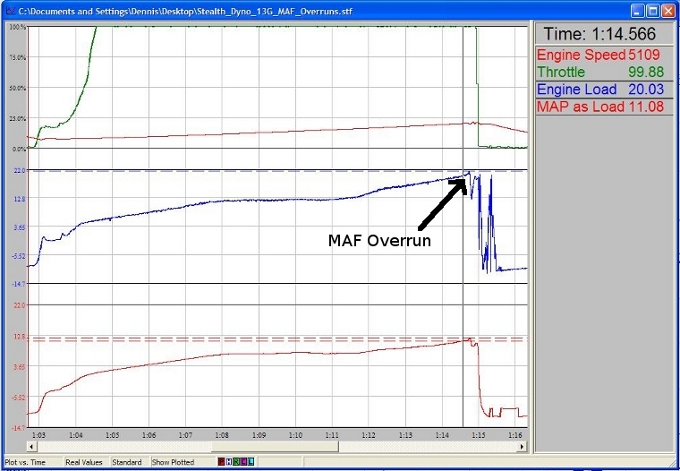Click the 1:10 time axis label

[295, 435]
